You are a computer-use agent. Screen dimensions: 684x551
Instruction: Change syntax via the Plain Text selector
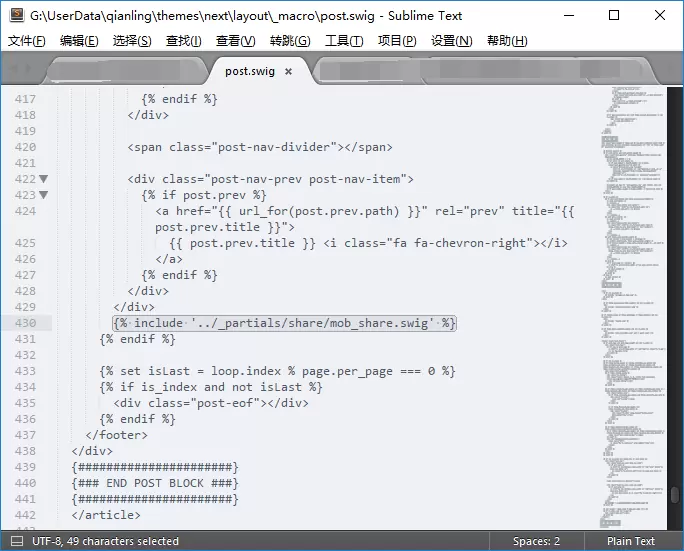(631, 541)
